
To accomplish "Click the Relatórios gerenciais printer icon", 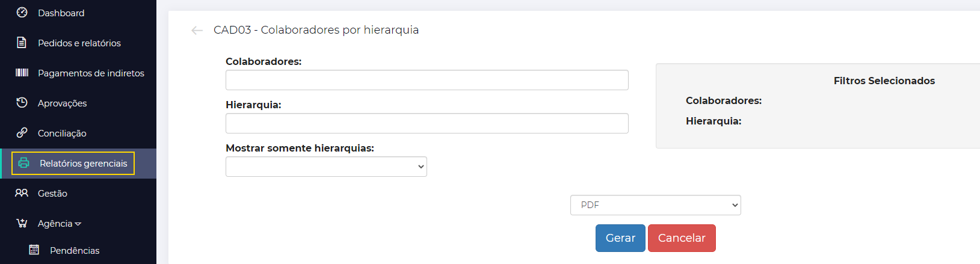I will click(x=23, y=163).
